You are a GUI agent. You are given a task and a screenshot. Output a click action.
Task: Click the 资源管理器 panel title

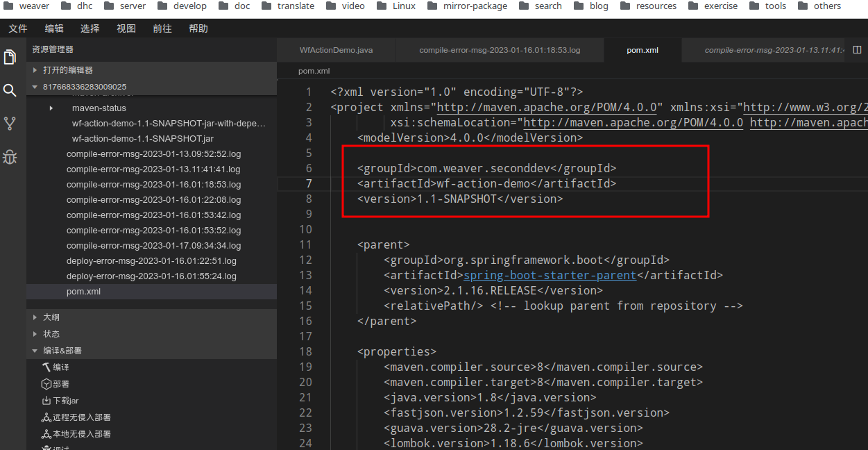[53, 50]
